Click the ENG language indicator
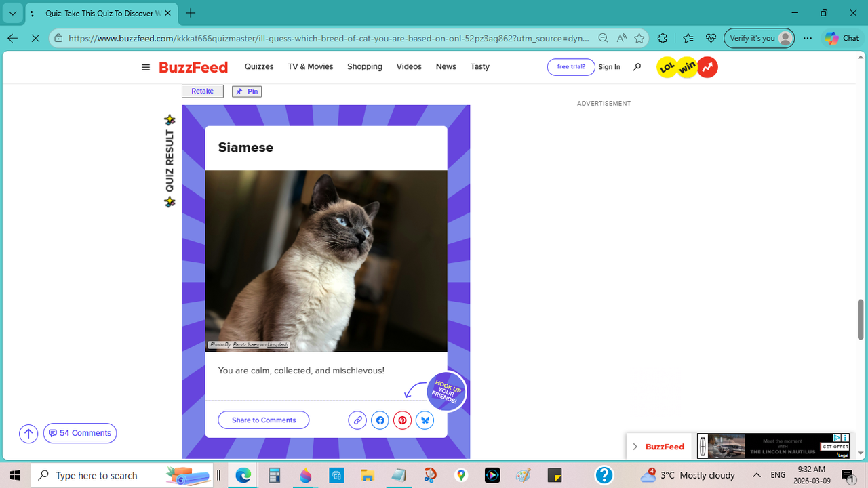This screenshot has height=488, width=868. pyautogui.click(x=778, y=475)
